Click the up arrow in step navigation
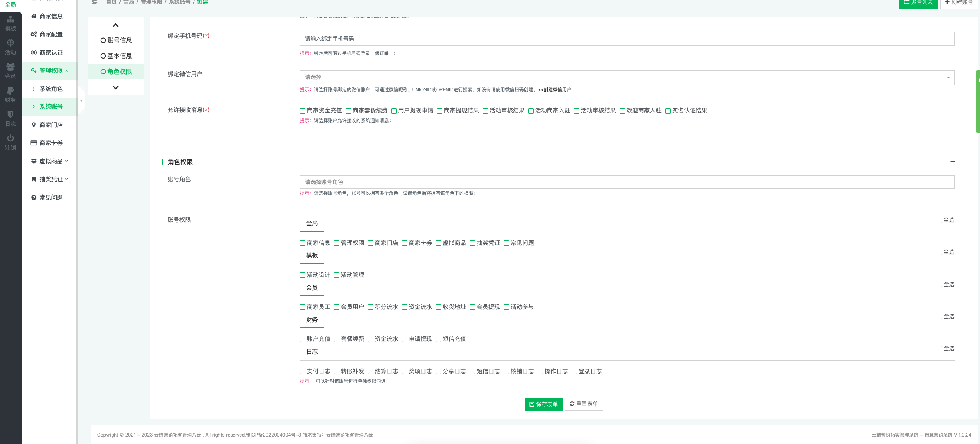This screenshot has width=980, height=444. pos(115,25)
